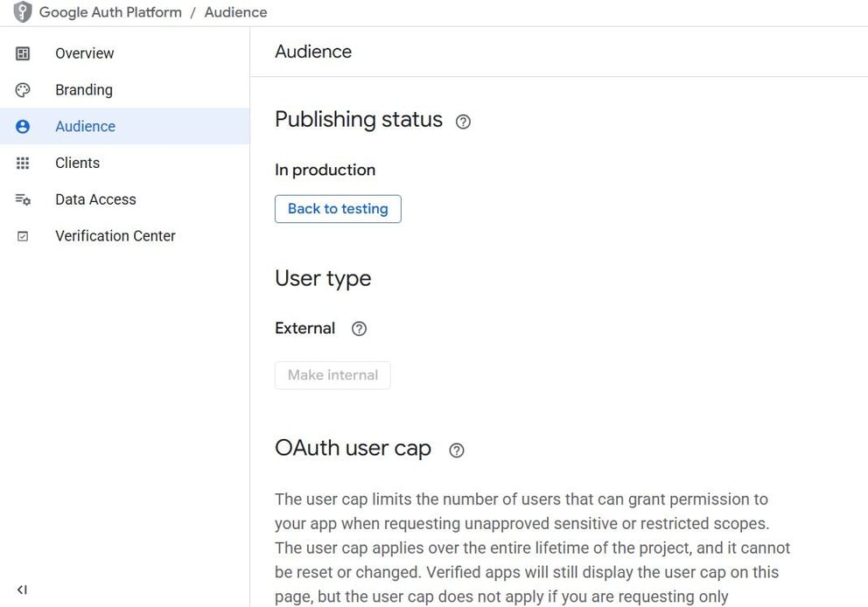This screenshot has width=868, height=607.
Task: Open help for OAuth user cap
Action: point(456,450)
